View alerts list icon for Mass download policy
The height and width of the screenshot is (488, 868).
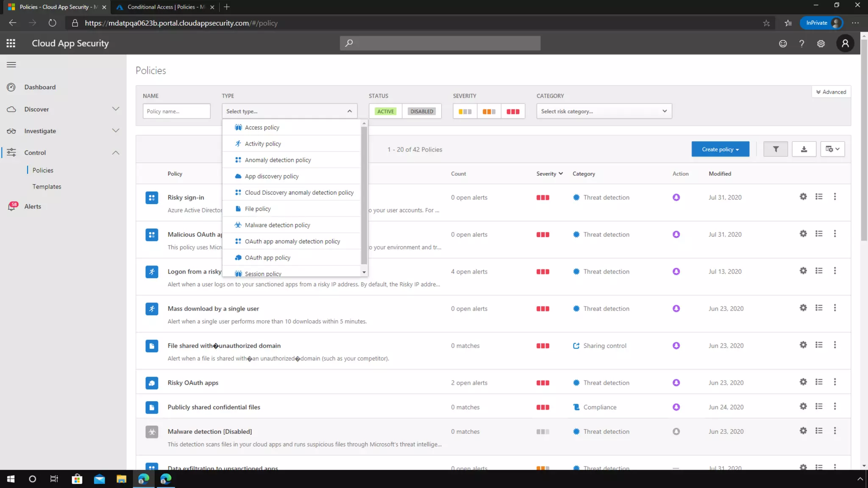[818, 308]
